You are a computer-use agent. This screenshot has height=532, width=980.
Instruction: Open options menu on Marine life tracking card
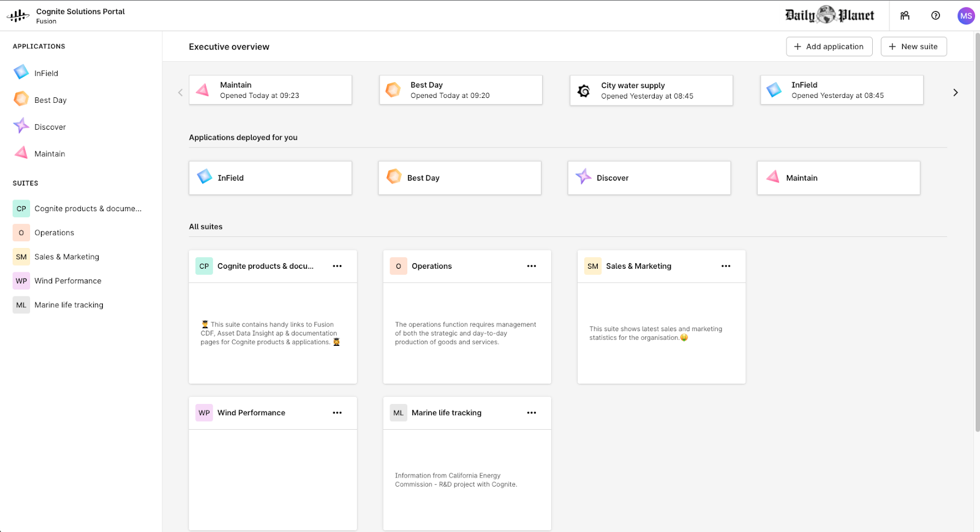point(532,413)
